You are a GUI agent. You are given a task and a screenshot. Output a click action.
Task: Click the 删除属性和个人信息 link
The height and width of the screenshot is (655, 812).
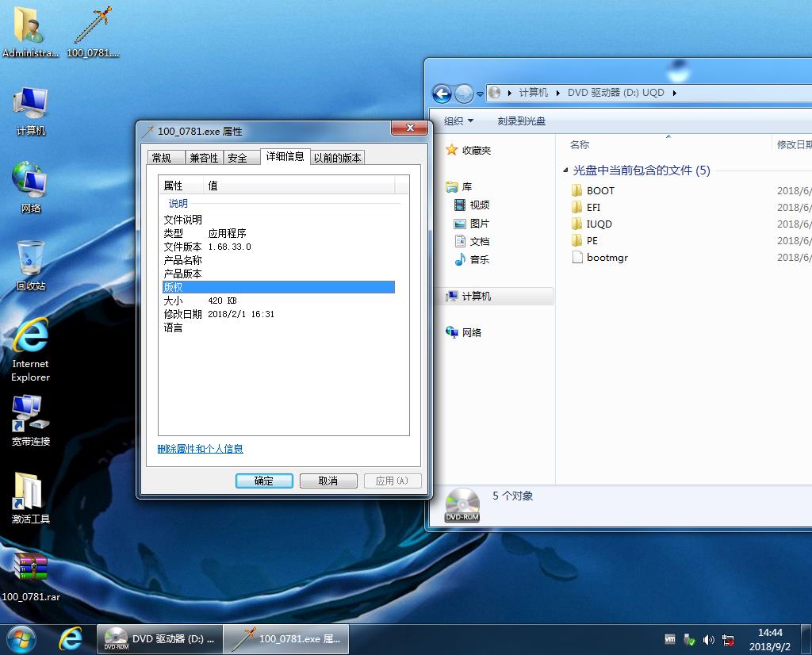(200, 449)
